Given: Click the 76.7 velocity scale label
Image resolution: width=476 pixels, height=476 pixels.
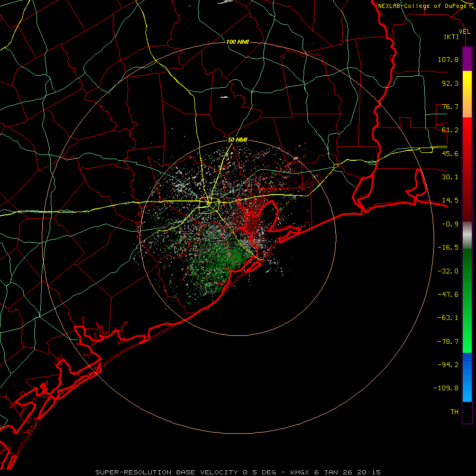Looking at the screenshot, I should (450, 106).
